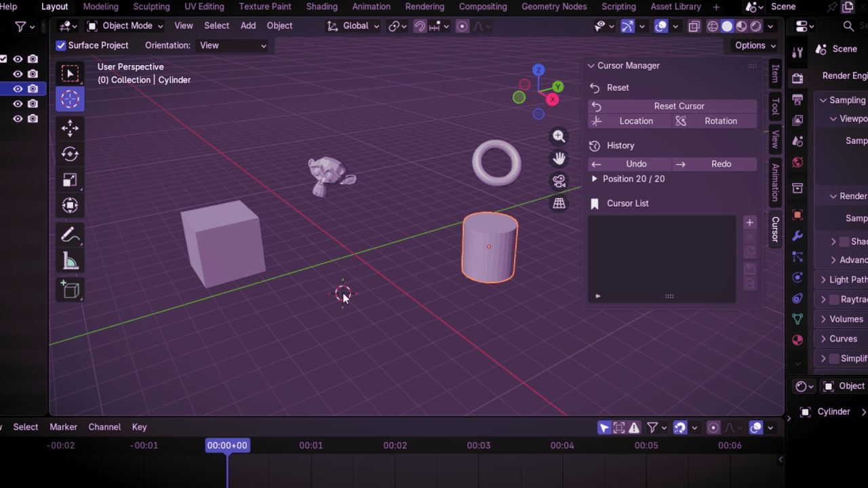Activate the Annotate pencil tool
Screen dimensions: 868x488
(70, 235)
